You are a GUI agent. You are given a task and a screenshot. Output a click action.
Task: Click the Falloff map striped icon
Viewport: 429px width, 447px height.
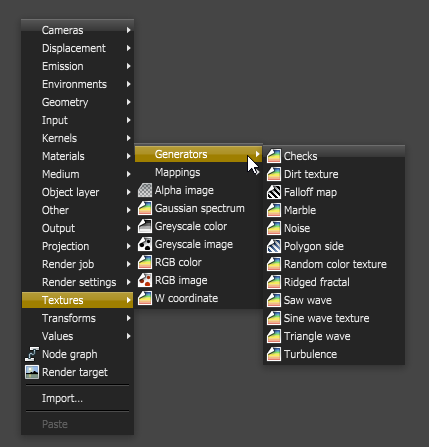click(274, 192)
